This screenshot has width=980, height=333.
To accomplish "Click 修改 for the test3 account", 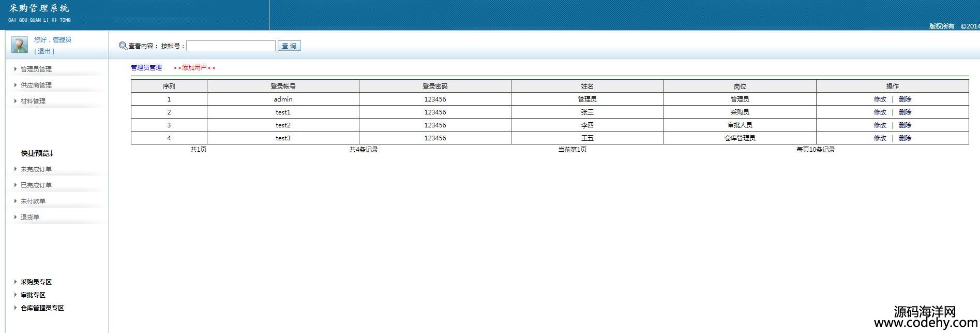I will click(x=880, y=138).
